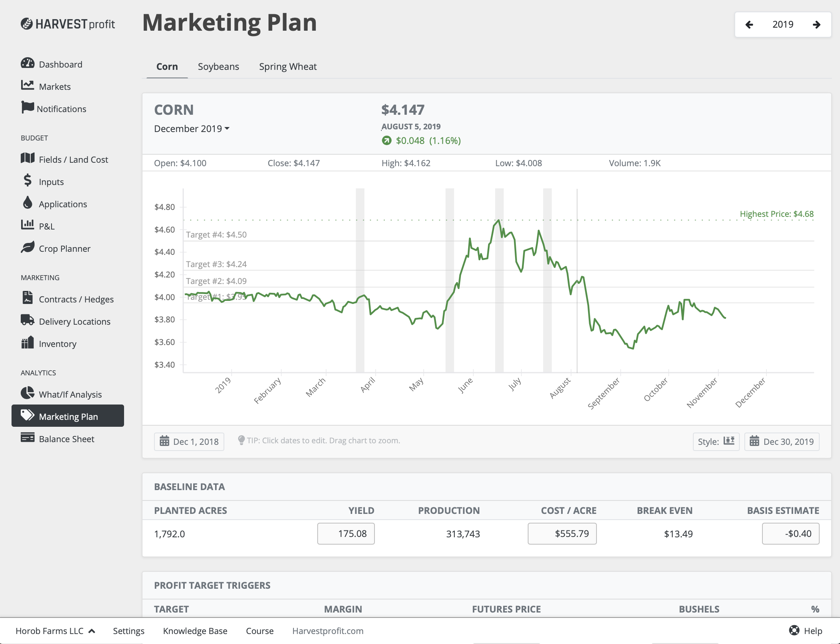Select the Markets sidebar icon
840x644 pixels.
pyautogui.click(x=27, y=86)
